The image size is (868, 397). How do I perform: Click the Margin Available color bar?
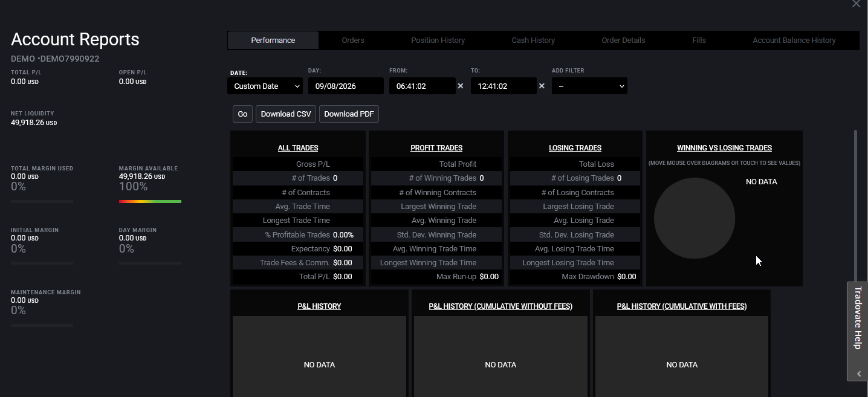tap(150, 201)
